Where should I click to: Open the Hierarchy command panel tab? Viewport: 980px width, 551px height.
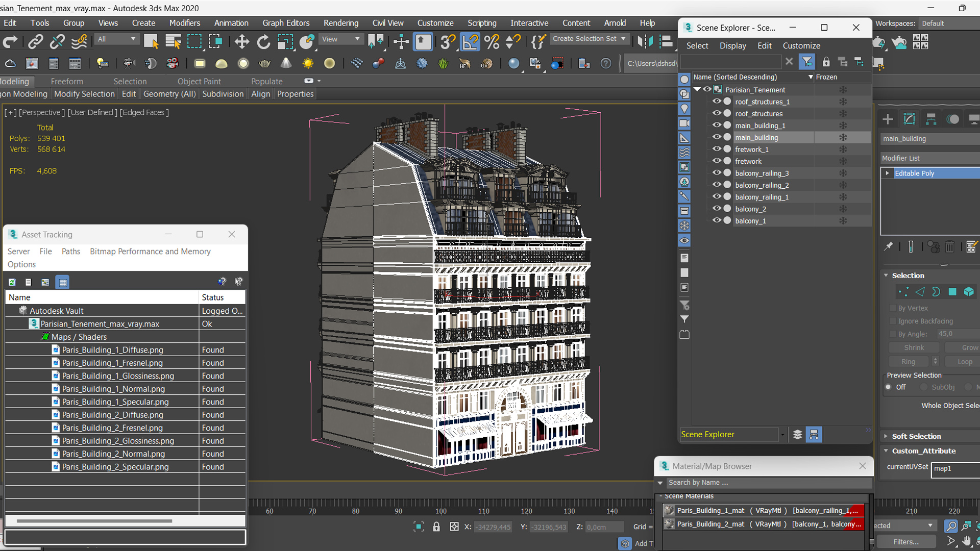931,119
